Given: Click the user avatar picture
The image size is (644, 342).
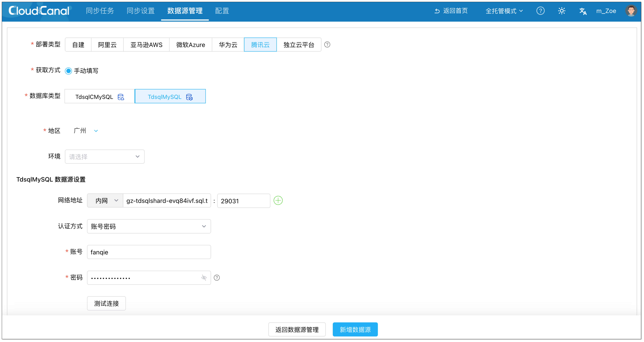Looking at the screenshot, I should pyautogui.click(x=631, y=11).
